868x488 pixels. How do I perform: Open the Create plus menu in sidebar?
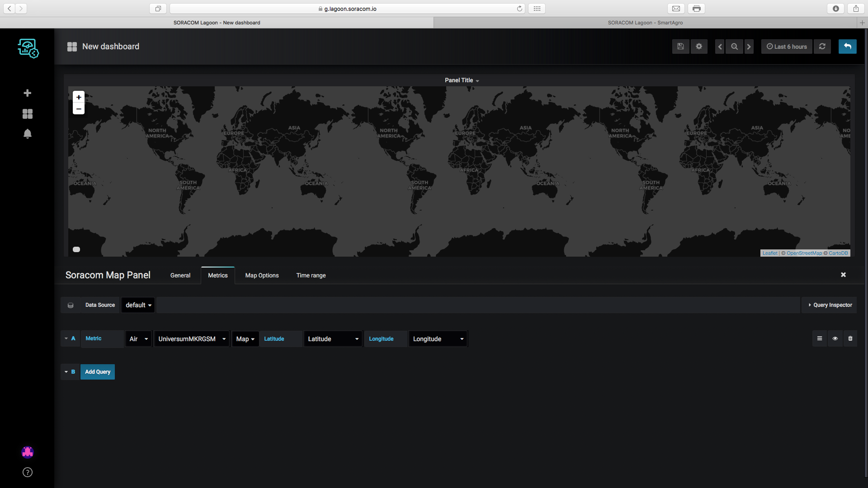click(x=28, y=93)
